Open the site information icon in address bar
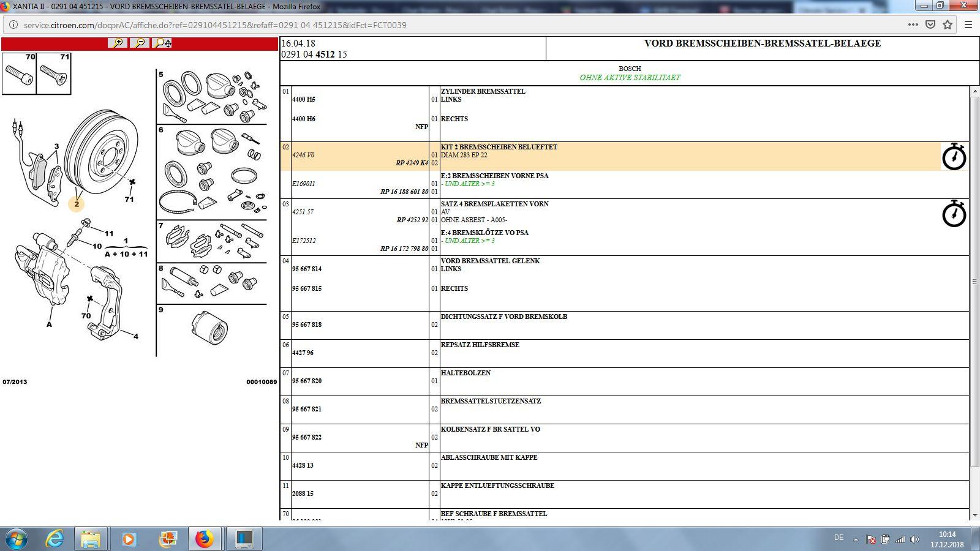Viewport: 980px width, 551px height. point(13,25)
